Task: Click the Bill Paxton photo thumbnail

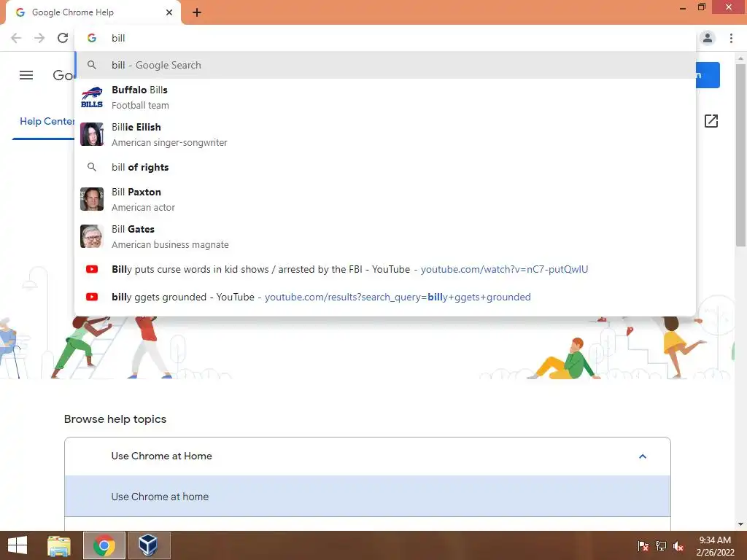Action: 92,199
